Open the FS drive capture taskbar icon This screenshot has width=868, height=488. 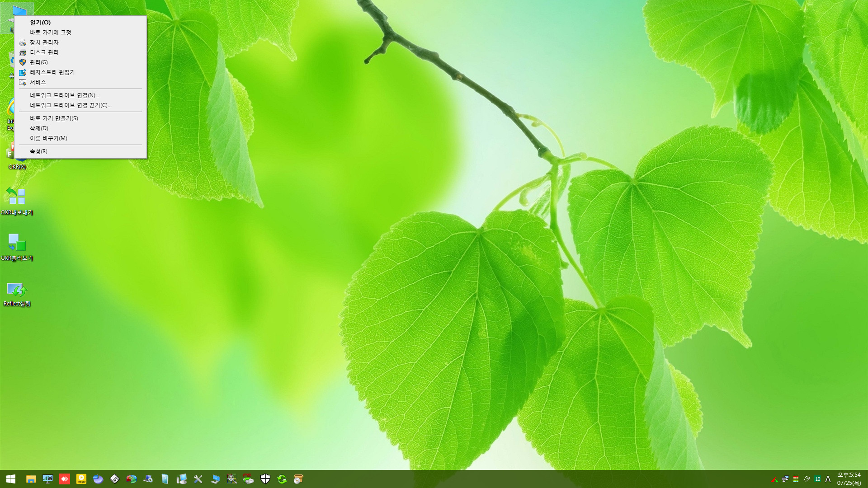248,479
